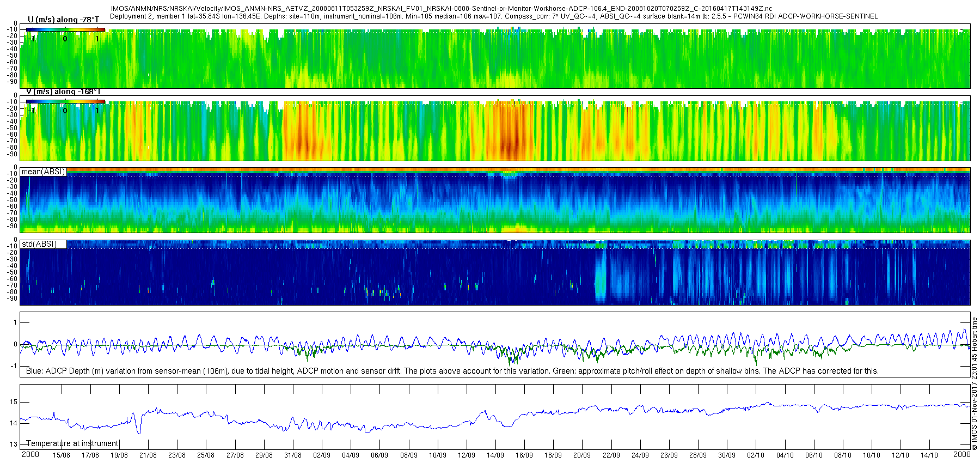Click the V velocity colorbar scale
The height and width of the screenshot is (463, 980).
click(x=65, y=101)
